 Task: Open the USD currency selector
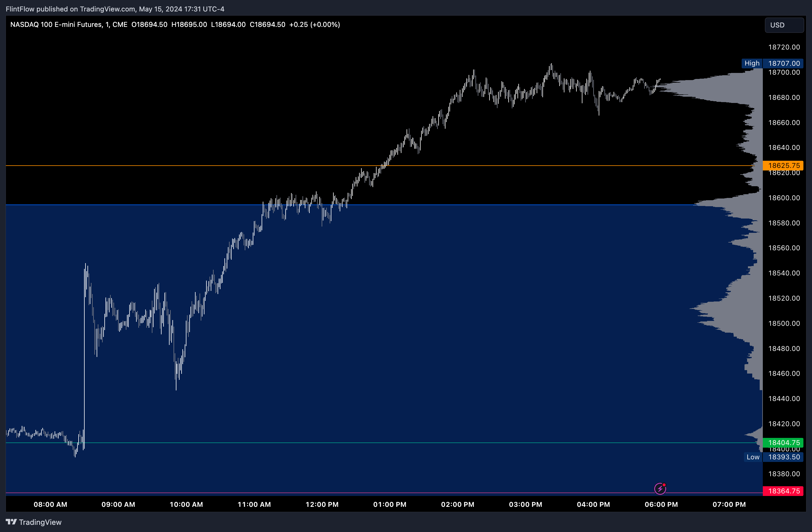[784, 25]
